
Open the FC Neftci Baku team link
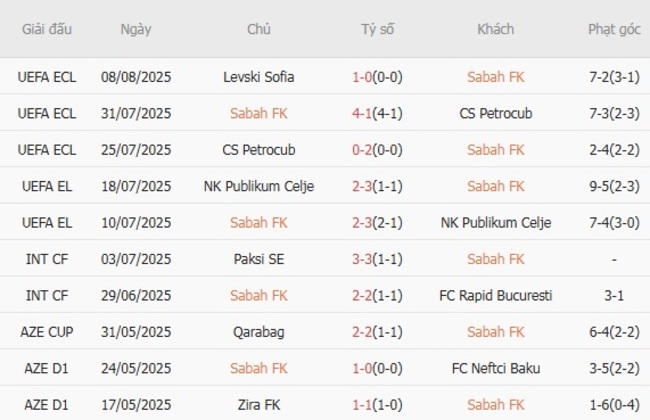coord(496,369)
